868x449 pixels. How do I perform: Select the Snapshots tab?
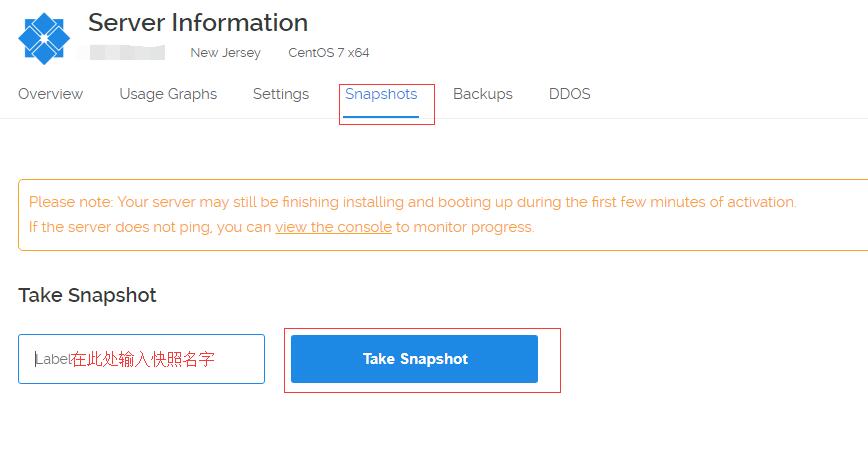(x=381, y=94)
